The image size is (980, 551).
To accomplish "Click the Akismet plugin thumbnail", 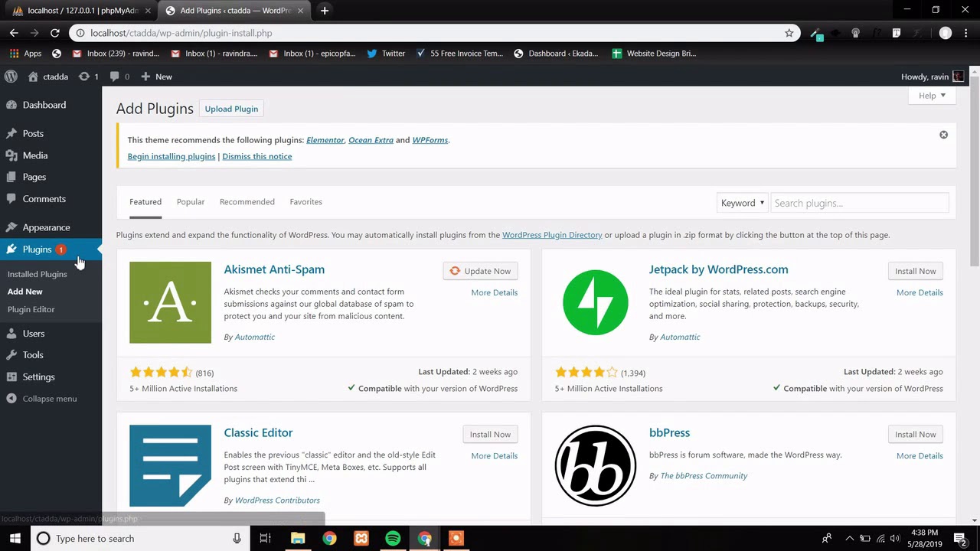I will pos(170,302).
